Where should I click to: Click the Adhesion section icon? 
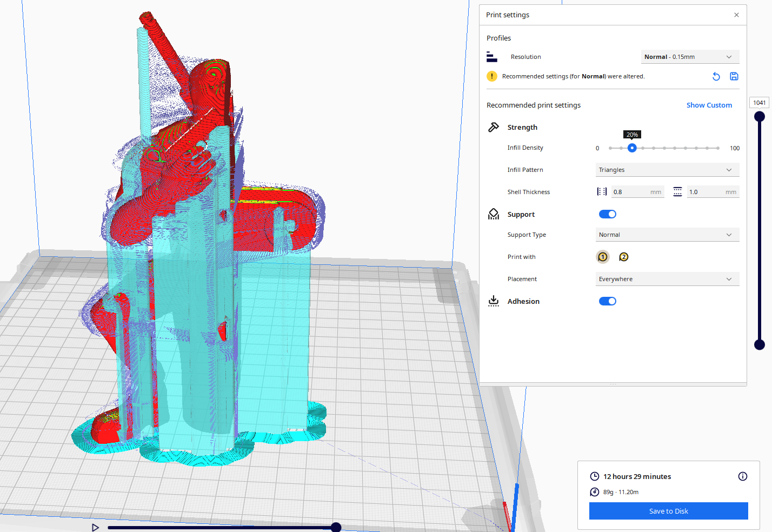point(493,301)
